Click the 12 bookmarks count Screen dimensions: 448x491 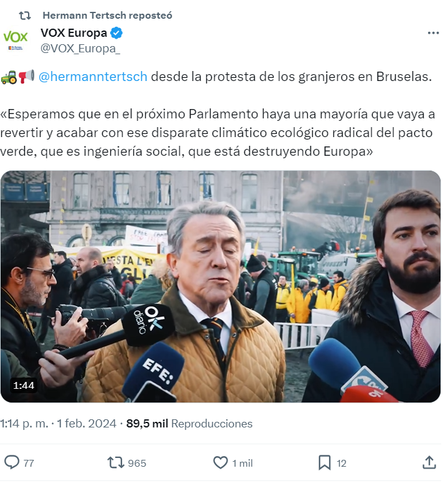341,463
